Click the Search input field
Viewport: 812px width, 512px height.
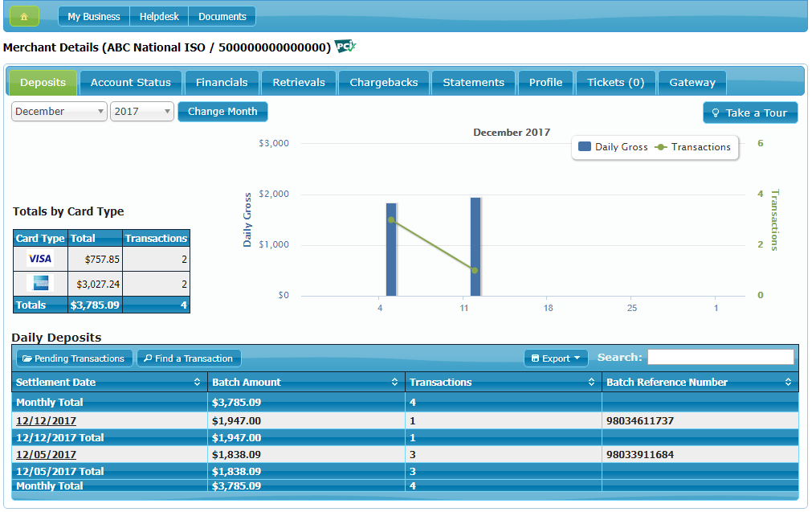click(721, 357)
